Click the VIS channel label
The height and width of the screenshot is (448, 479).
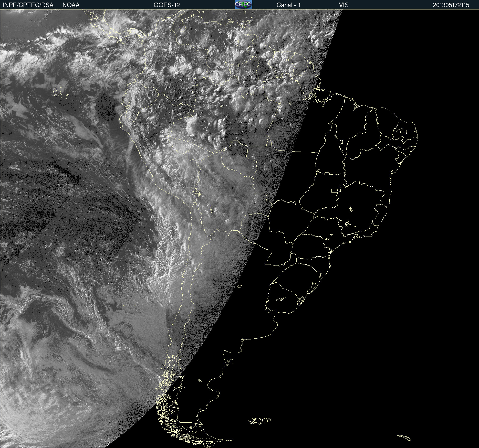(x=344, y=5)
